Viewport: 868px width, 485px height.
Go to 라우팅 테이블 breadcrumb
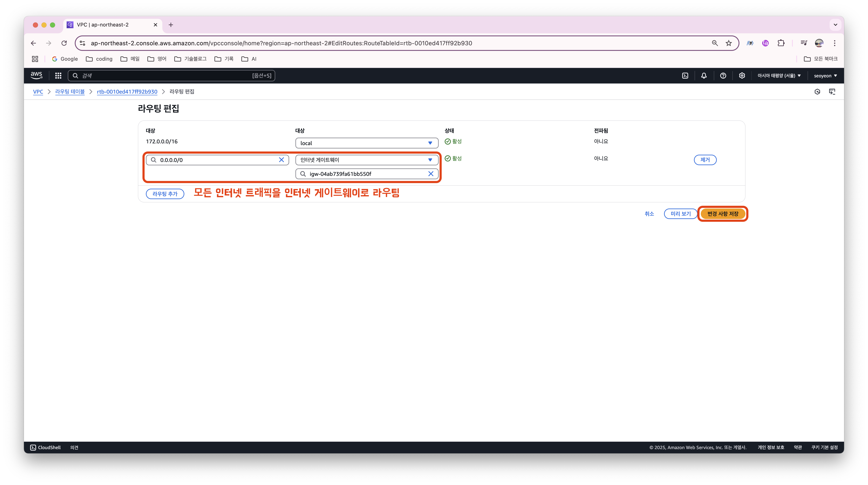[x=70, y=92]
